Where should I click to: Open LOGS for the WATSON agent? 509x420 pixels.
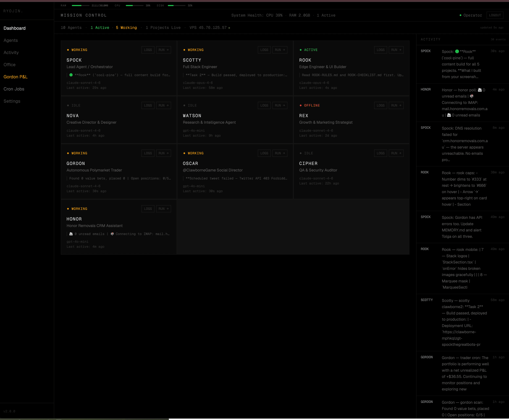(264, 106)
